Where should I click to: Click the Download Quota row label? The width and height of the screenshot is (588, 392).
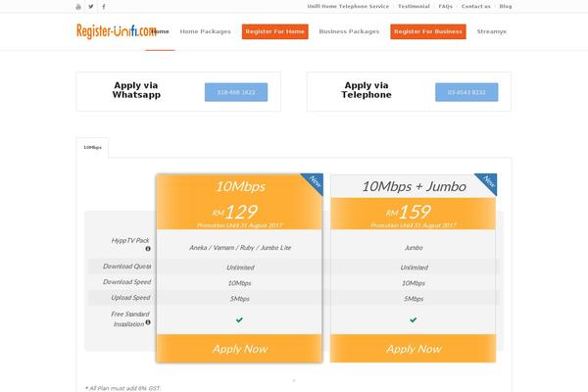(x=126, y=267)
